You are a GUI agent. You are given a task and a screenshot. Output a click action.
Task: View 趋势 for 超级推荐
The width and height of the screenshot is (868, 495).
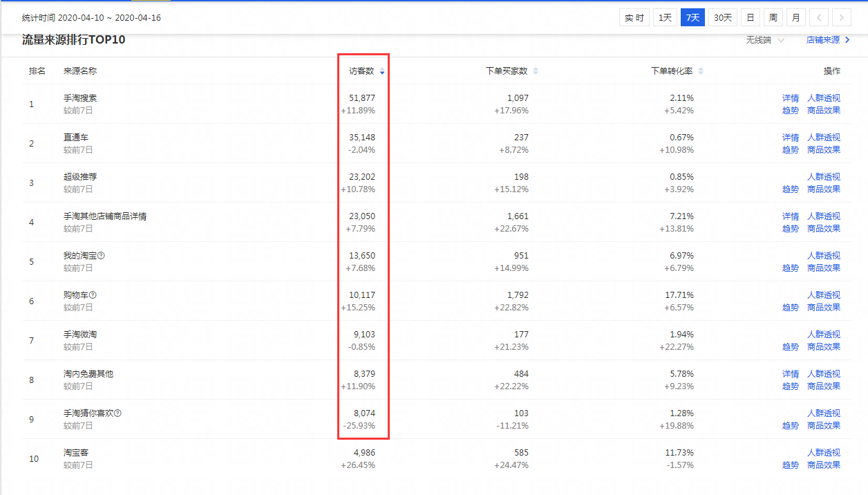pos(791,189)
